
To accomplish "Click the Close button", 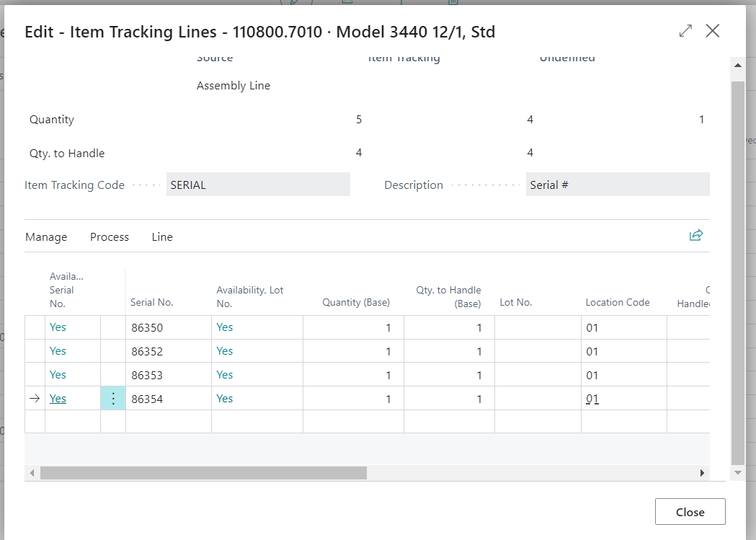I will click(x=690, y=512).
